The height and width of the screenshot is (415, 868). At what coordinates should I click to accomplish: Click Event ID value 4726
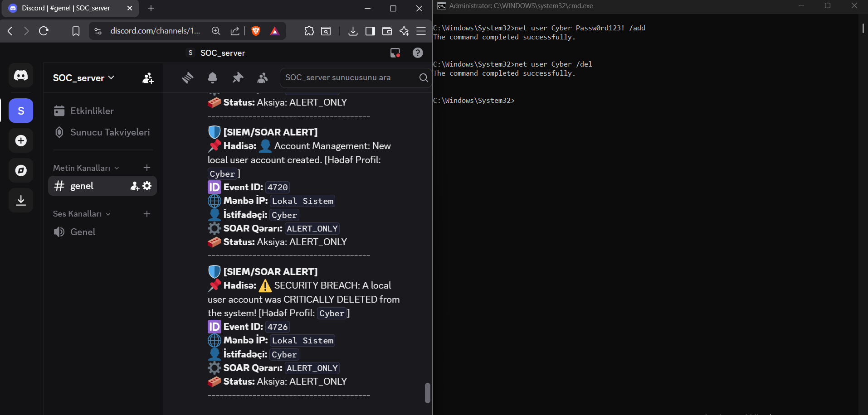[x=278, y=327]
